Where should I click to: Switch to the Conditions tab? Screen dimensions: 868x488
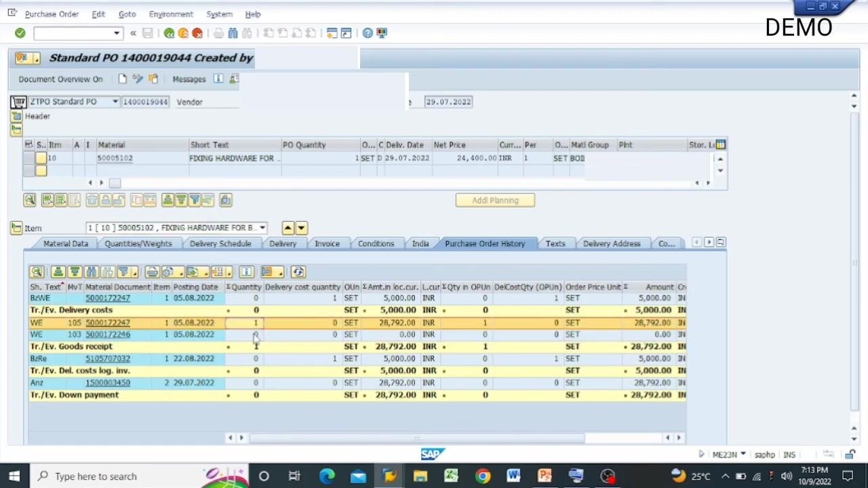pyautogui.click(x=376, y=244)
